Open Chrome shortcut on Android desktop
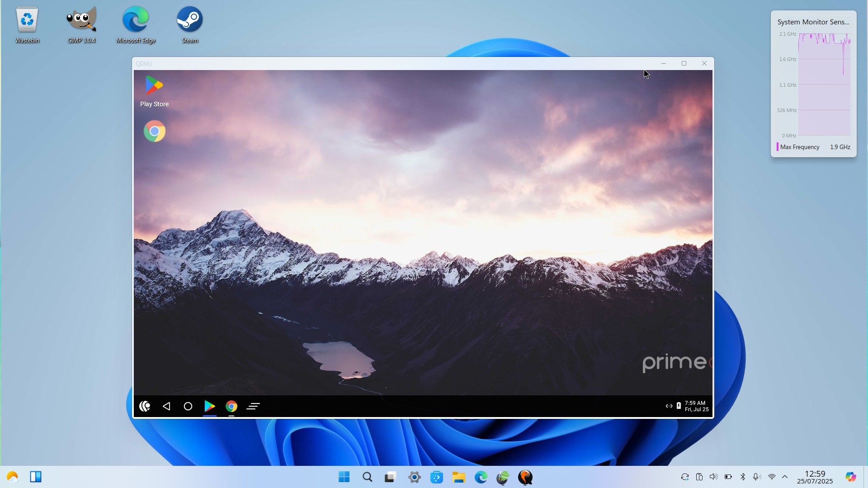 click(155, 131)
